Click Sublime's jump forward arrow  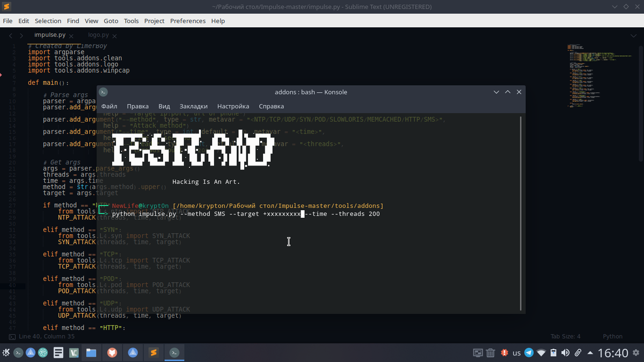coord(21,35)
